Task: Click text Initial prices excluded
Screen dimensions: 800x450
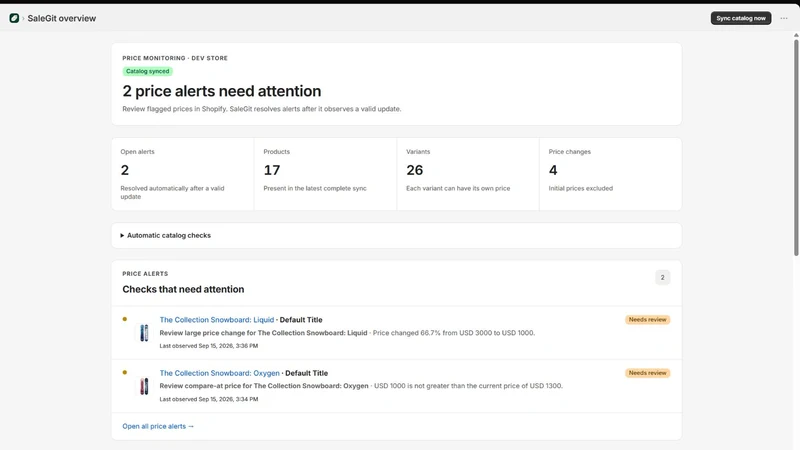Action: coord(581,188)
